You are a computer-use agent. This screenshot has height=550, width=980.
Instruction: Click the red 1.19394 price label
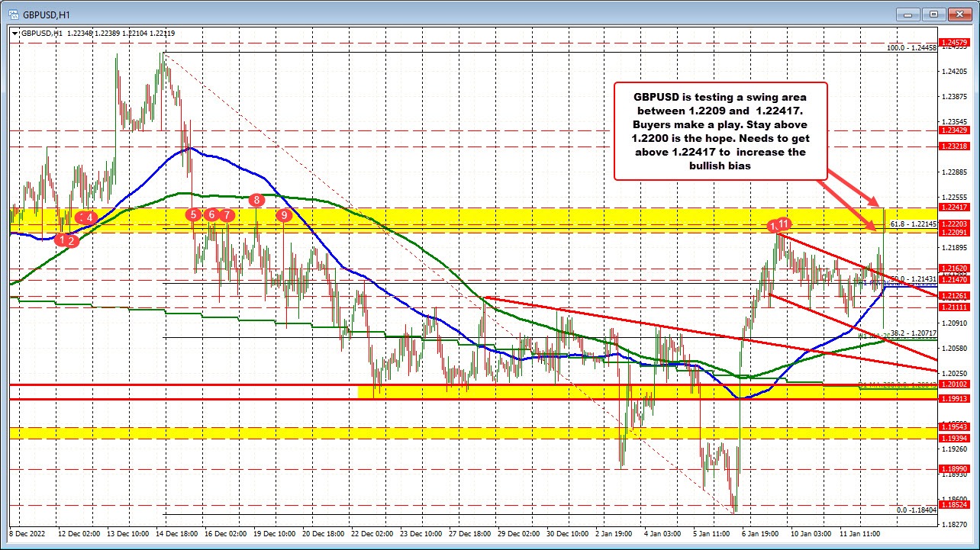coord(954,439)
